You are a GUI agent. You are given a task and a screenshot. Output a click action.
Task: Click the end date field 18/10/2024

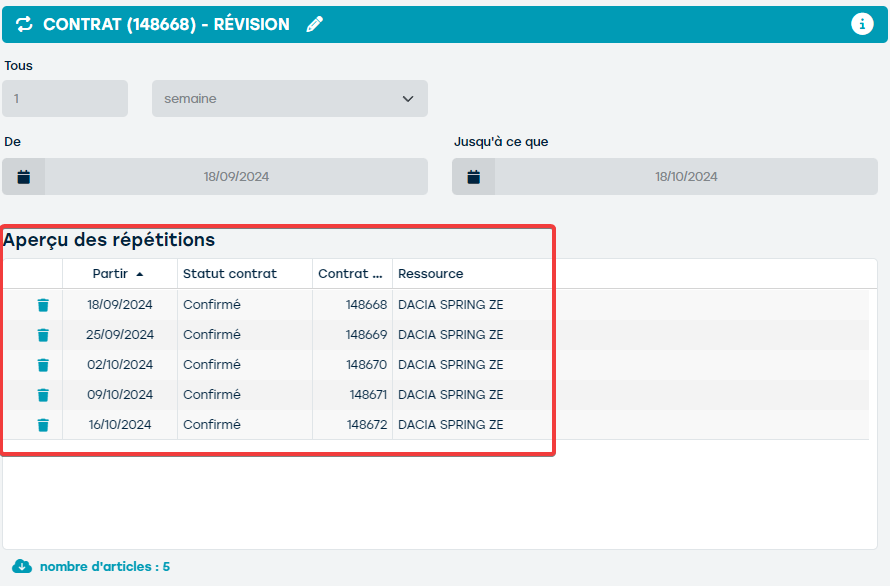click(686, 177)
